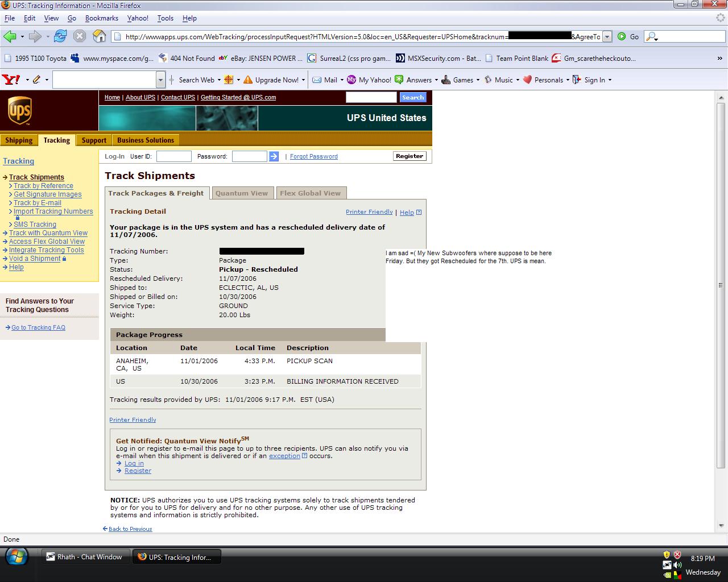
Task: Click the UPS site search input box
Action: (371, 97)
